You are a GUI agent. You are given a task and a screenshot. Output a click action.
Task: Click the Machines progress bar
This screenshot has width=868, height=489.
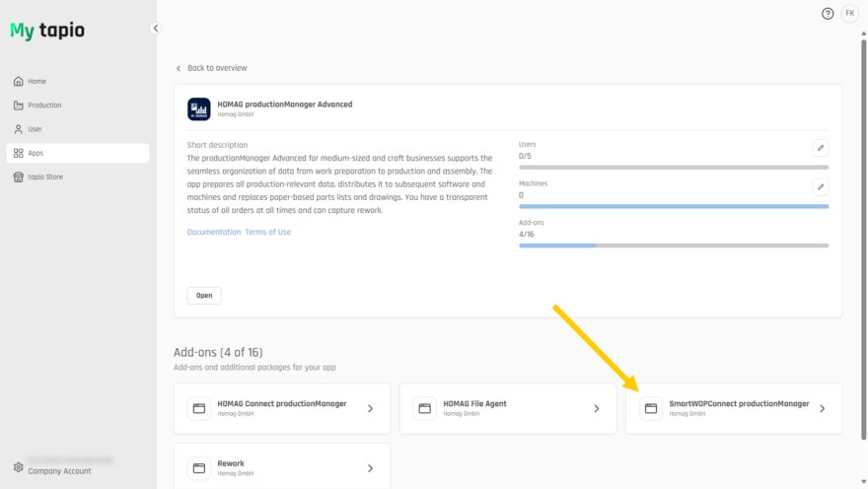pyautogui.click(x=674, y=206)
